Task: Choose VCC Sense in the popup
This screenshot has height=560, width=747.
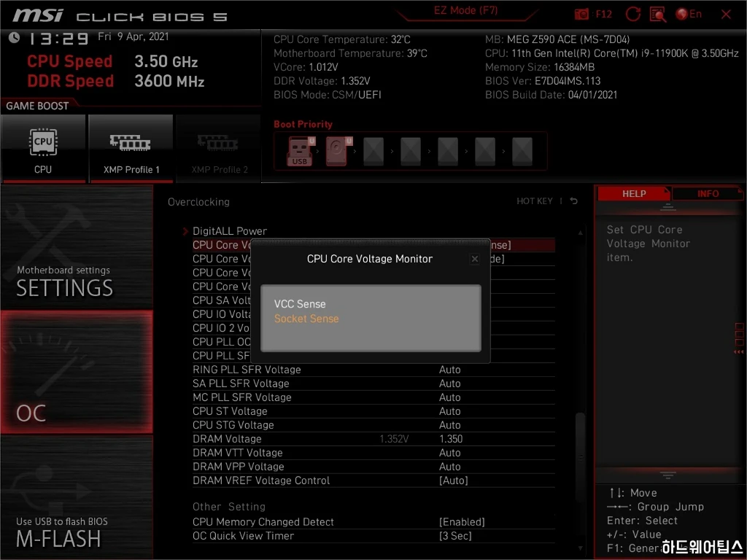Action: (300, 304)
